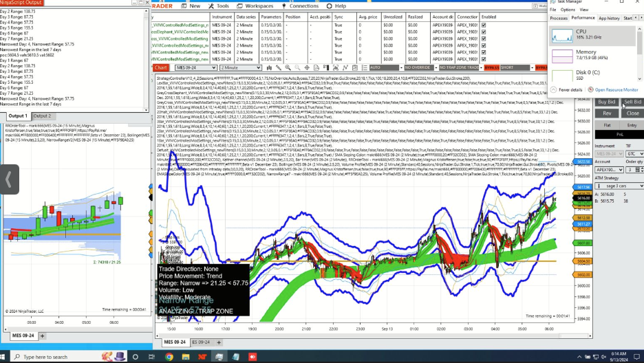Switch to the ES 09-24 chart tab

tap(201, 342)
